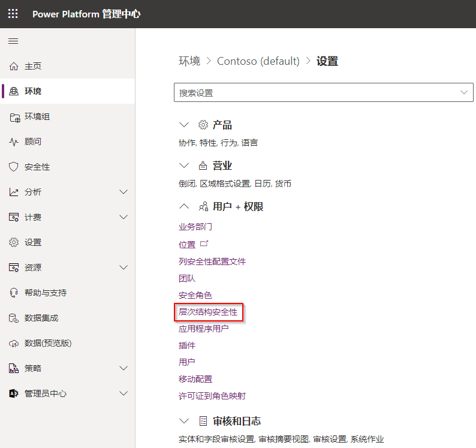Image resolution: width=476 pixels, height=448 pixels.
Task: Open the 插件 link
Action: click(186, 345)
